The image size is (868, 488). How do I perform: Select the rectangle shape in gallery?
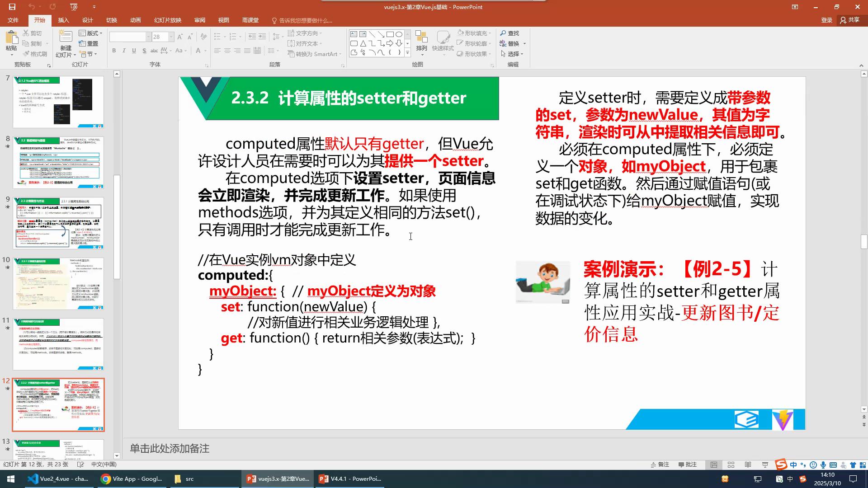click(x=390, y=34)
